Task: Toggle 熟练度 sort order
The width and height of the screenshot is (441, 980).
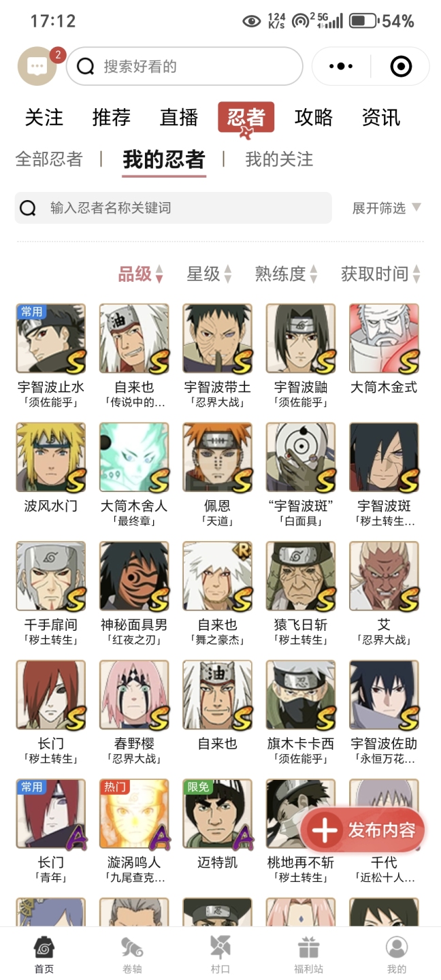Action: (x=287, y=274)
